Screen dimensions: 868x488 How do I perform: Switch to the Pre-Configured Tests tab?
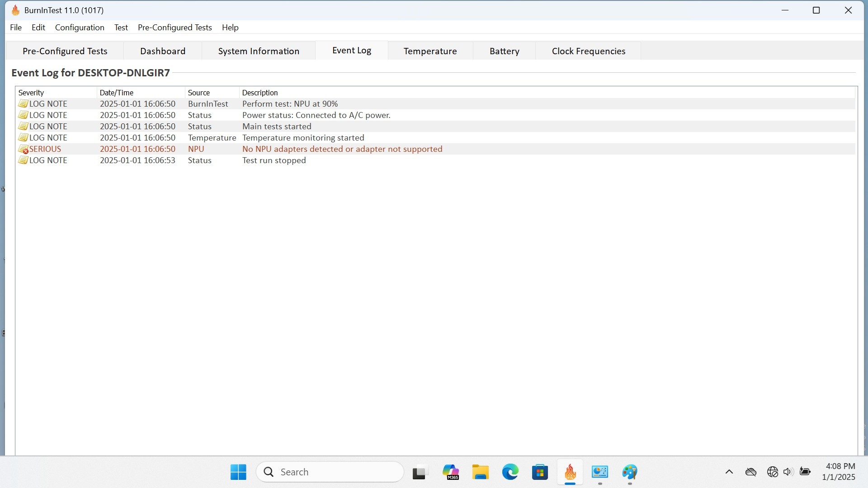tap(65, 51)
